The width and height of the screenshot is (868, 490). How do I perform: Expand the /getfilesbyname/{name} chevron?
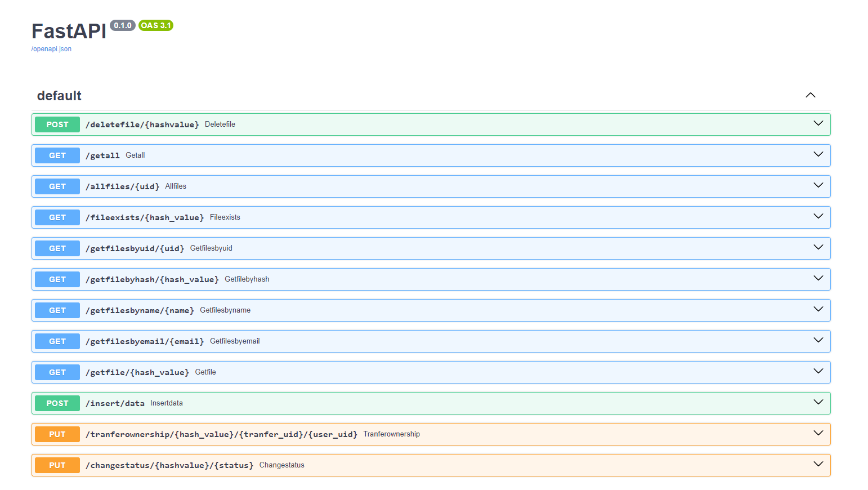pyautogui.click(x=818, y=309)
